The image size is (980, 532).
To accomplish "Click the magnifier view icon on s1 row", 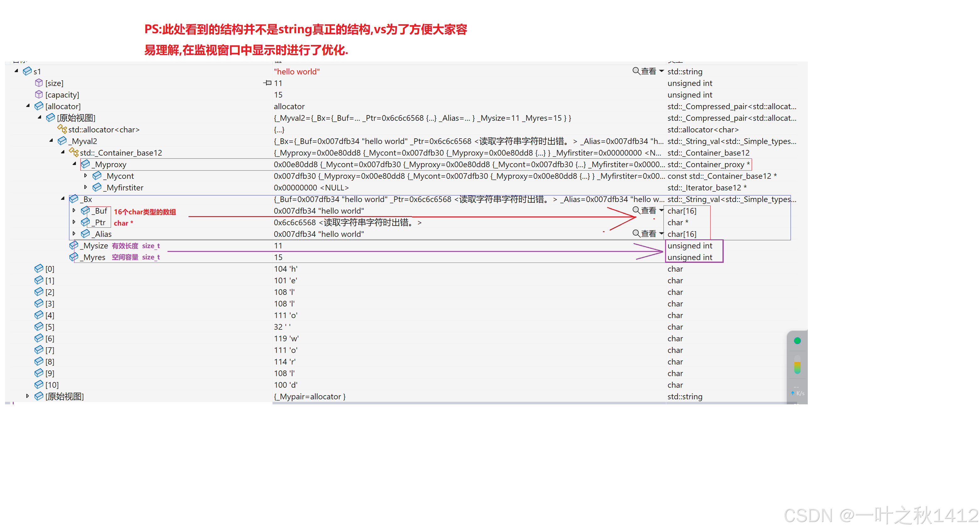I will coord(636,71).
